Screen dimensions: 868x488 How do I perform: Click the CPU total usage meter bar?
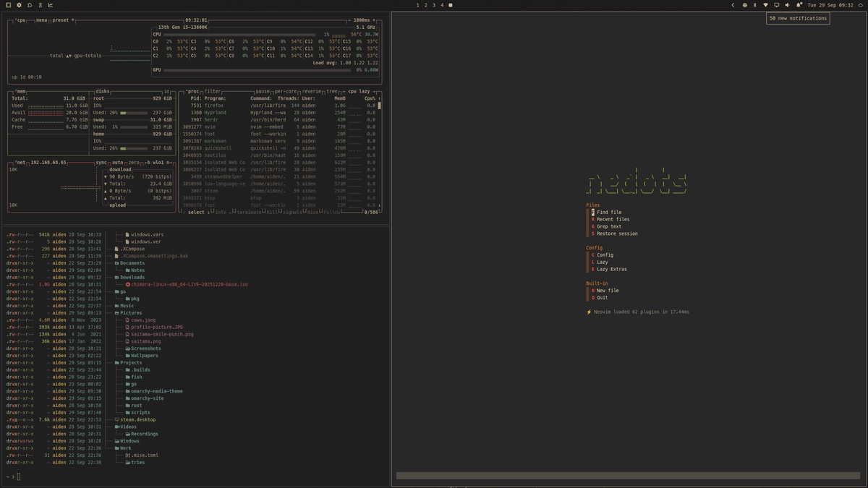[x=241, y=35]
